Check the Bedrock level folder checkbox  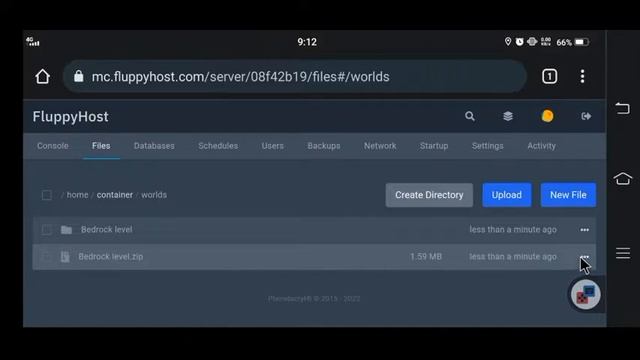point(47,230)
